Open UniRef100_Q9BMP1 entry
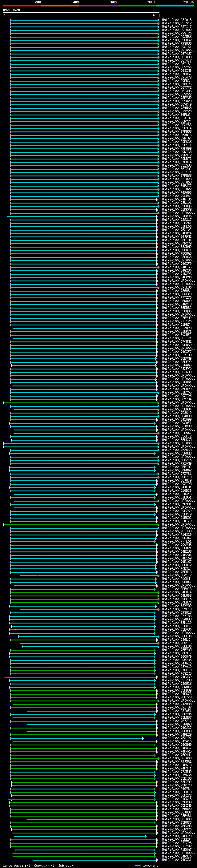The image size is (197, 868). 177,548
